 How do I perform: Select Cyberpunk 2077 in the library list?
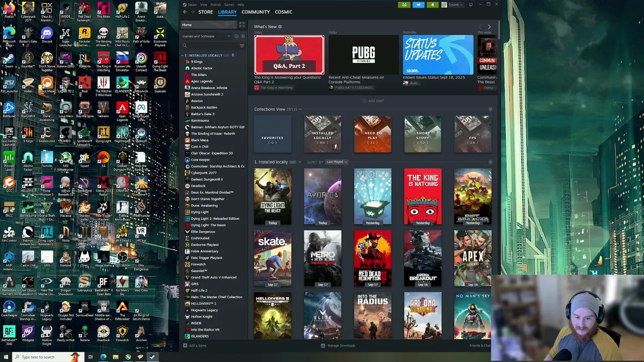203,173
